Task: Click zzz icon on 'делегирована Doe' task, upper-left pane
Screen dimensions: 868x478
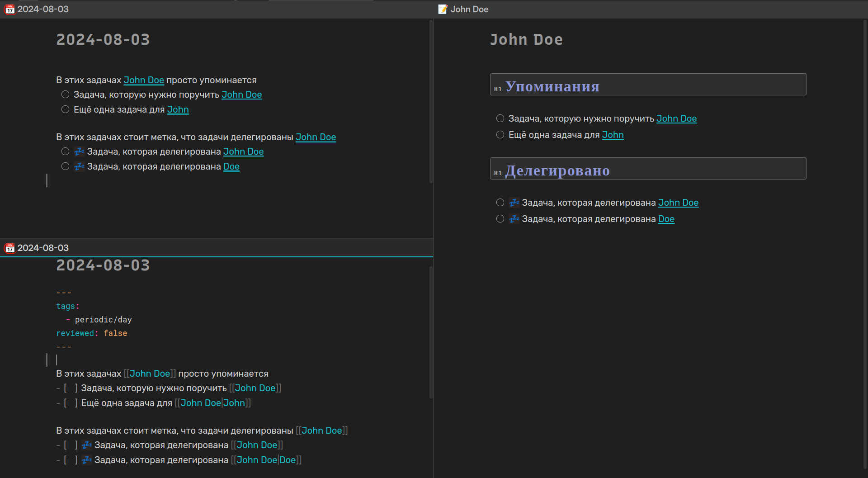Action: 80,166
